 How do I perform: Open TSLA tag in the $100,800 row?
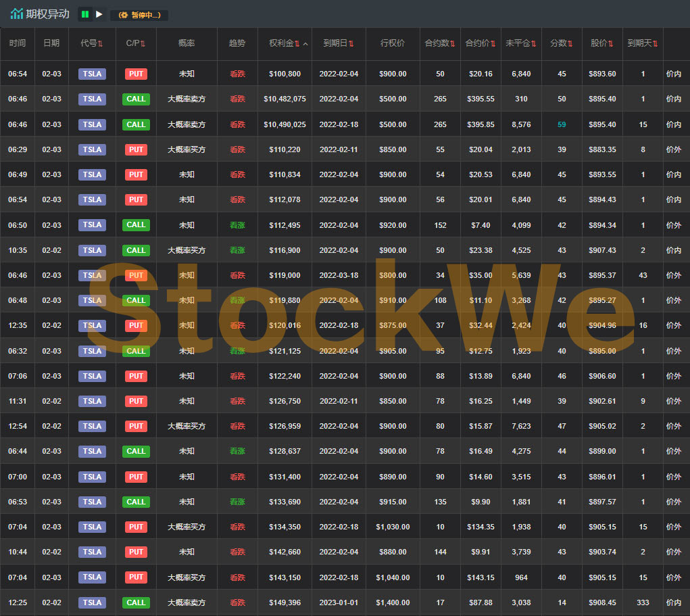tap(92, 74)
